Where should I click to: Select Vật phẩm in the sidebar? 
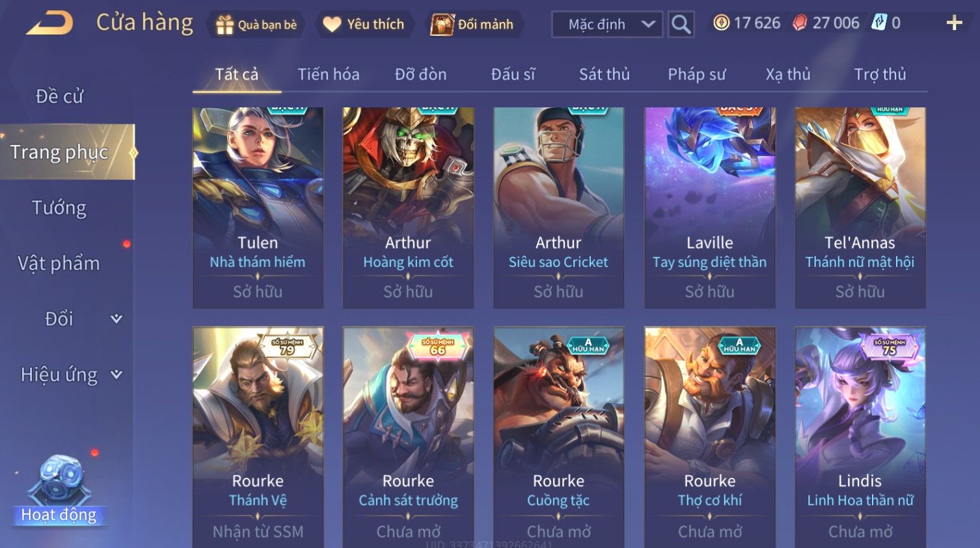[x=59, y=264]
